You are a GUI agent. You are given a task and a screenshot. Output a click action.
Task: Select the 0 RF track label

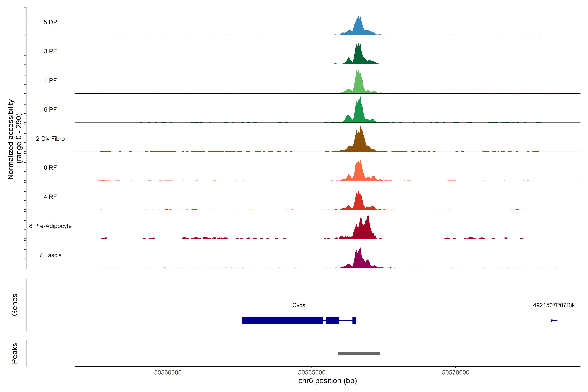pyautogui.click(x=50, y=168)
